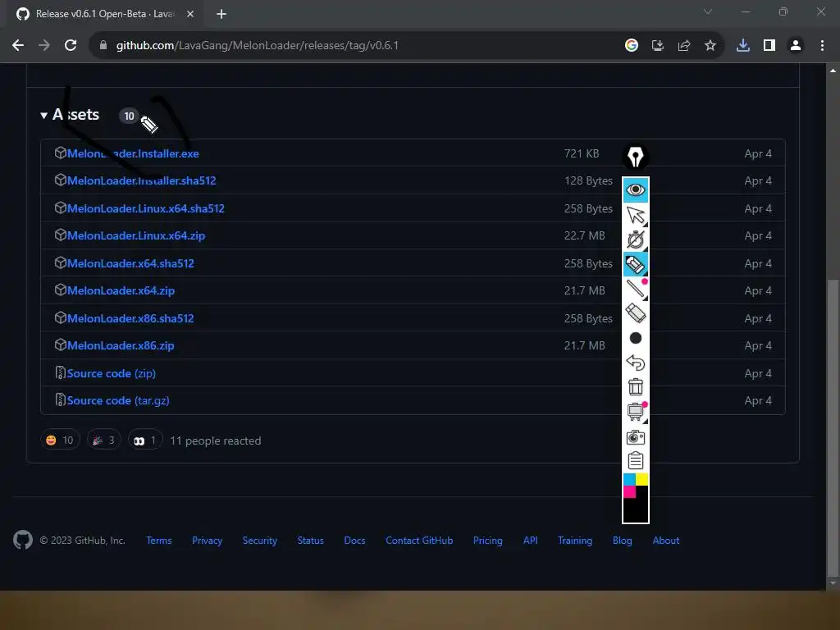The height and width of the screenshot is (630, 840).
Task: Take a screenshot with camera icon
Action: tap(636, 437)
